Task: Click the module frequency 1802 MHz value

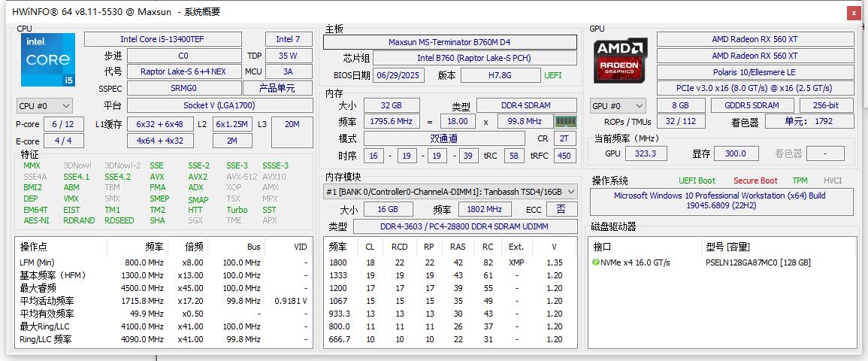Action: point(485,209)
